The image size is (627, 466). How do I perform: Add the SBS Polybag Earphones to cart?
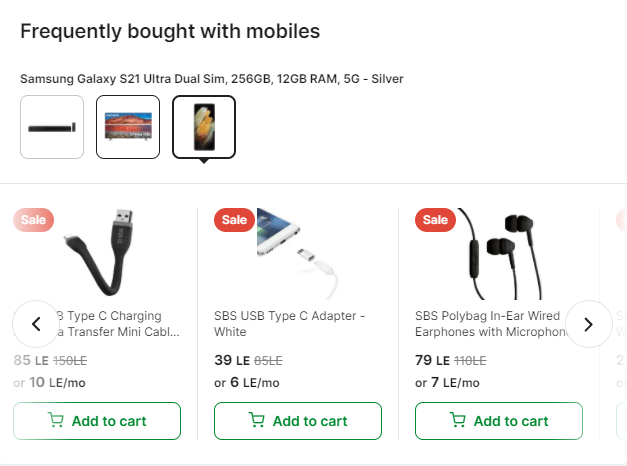(x=499, y=421)
